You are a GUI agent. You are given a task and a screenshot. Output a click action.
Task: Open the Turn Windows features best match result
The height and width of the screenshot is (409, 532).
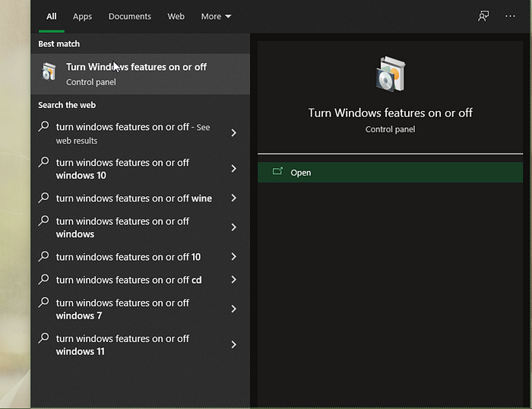pyautogui.click(x=140, y=74)
